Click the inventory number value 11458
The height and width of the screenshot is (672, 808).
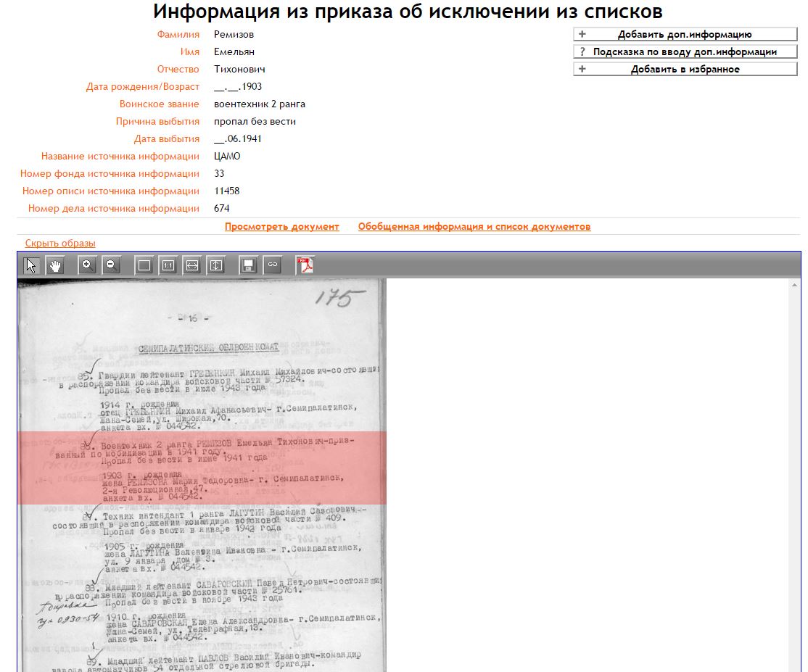(227, 191)
